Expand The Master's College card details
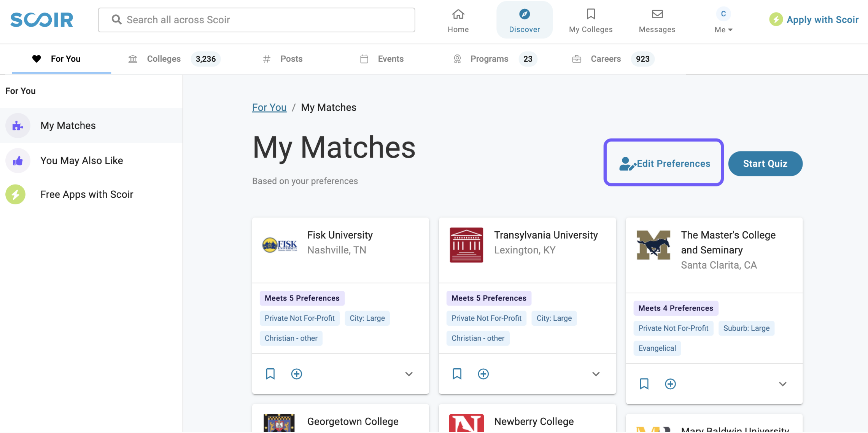868x433 pixels. (782, 384)
